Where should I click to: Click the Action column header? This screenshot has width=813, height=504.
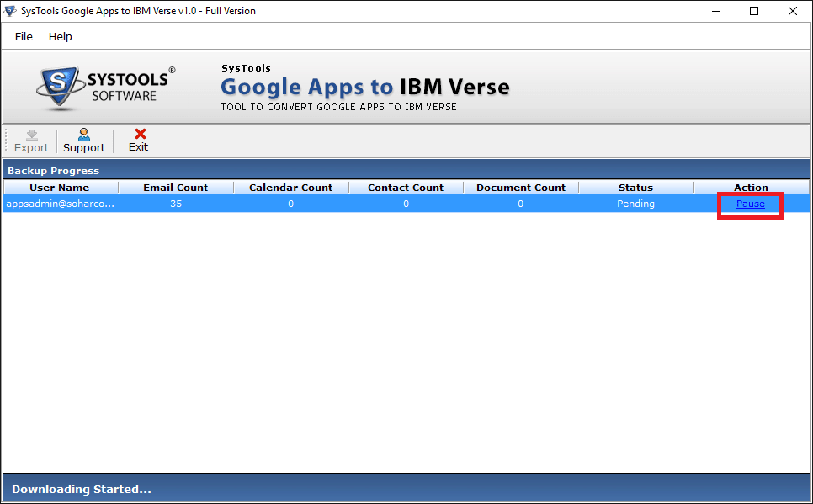point(752,188)
